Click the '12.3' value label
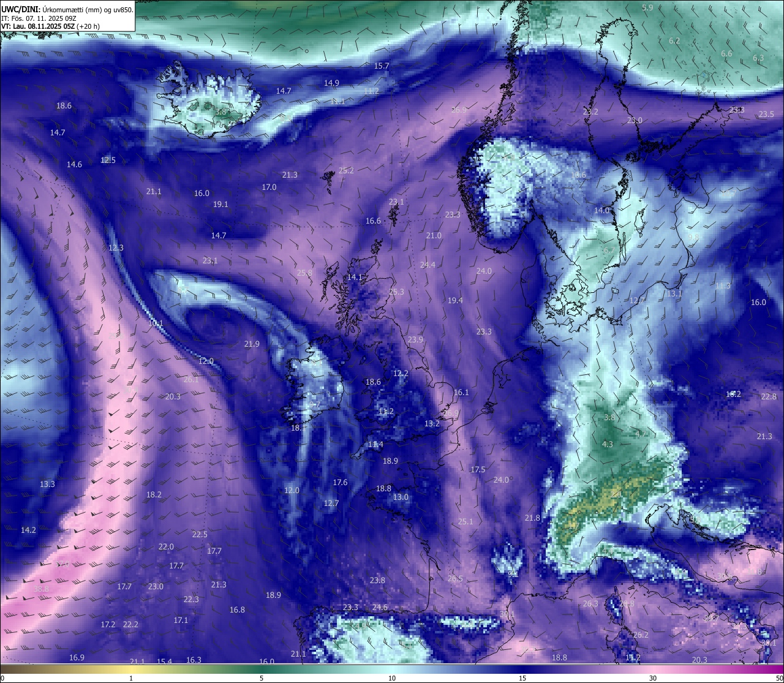This screenshot has width=784, height=683. point(116,247)
